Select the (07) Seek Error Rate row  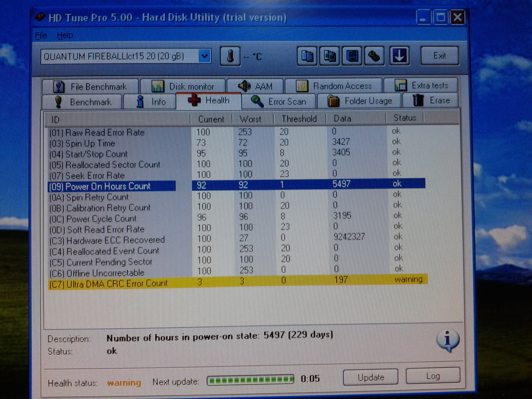click(237, 175)
